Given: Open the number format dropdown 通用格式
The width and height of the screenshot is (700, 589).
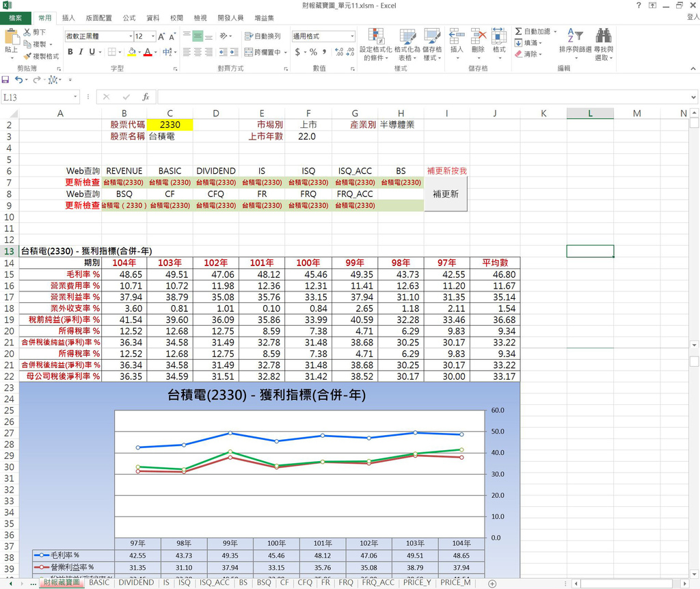Looking at the screenshot, I should [352, 36].
